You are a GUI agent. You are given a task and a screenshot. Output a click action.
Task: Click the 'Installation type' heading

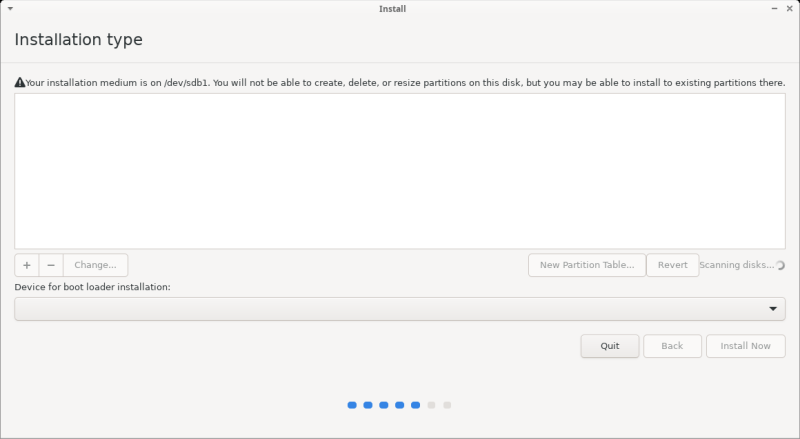click(x=79, y=40)
